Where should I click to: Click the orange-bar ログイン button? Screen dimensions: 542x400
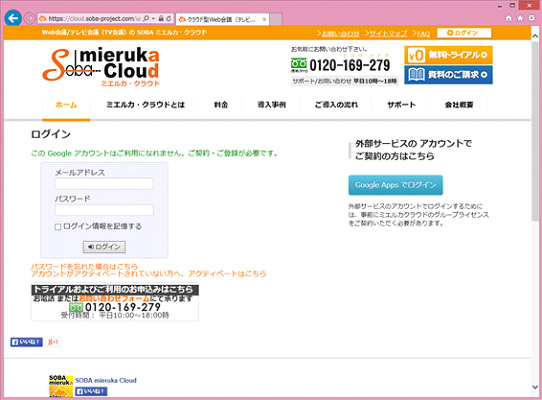click(x=464, y=33)
